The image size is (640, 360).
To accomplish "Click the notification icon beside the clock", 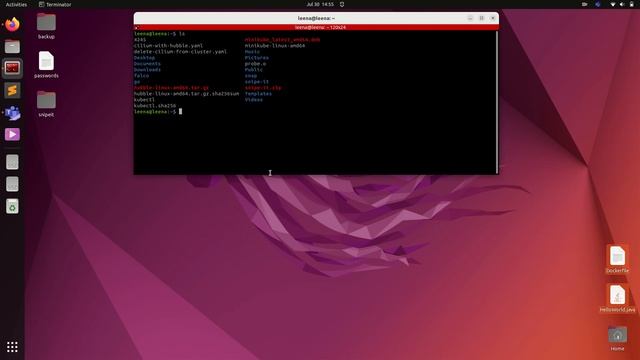I will (x=342, y=4).
